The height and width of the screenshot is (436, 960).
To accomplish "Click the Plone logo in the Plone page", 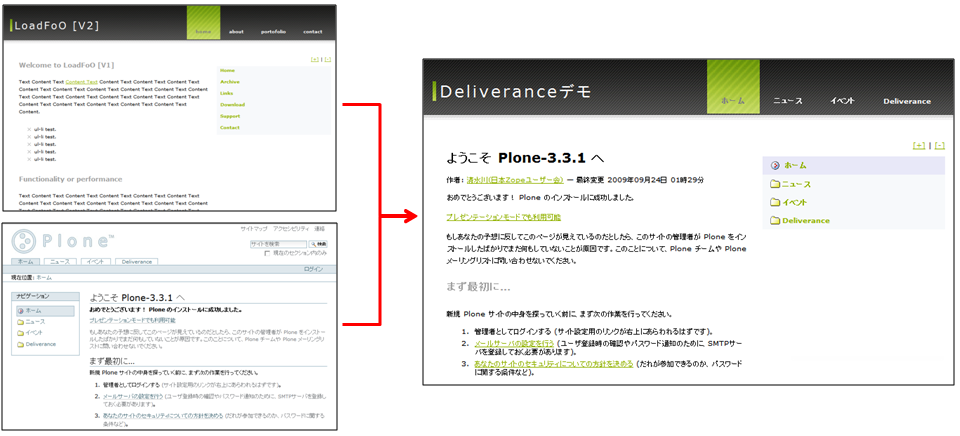I will [x=63, y=240].
